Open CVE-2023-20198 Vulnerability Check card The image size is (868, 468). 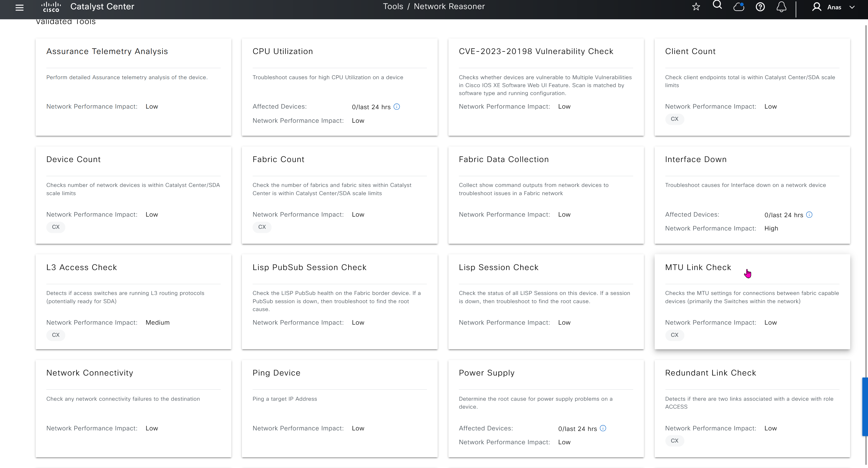pos(536,51)
